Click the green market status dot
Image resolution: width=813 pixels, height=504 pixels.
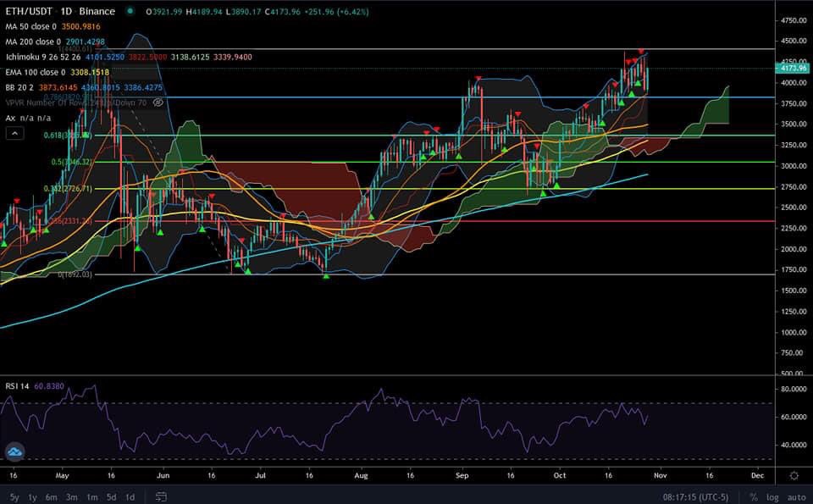(x=130, y=11)
